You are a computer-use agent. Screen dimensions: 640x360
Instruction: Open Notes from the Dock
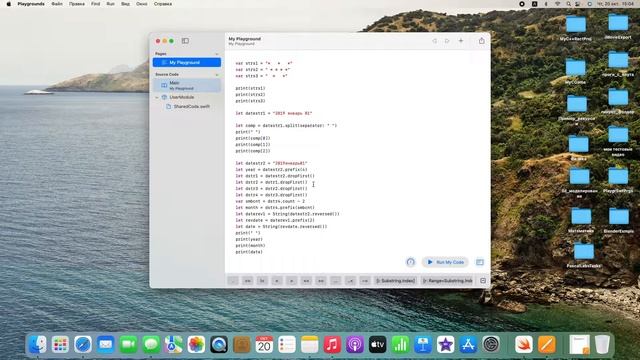click(x=309, y=345)
